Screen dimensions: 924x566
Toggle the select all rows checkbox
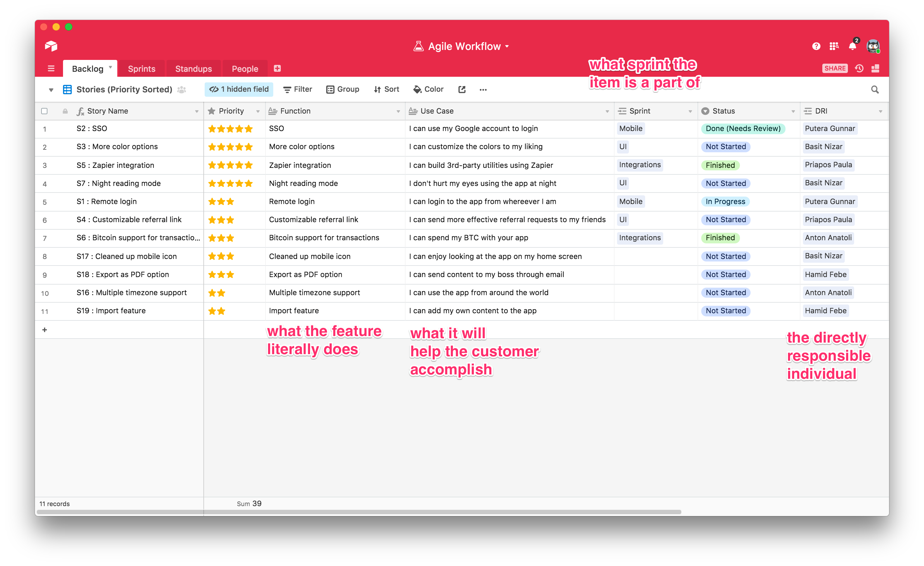pos(44,111)
